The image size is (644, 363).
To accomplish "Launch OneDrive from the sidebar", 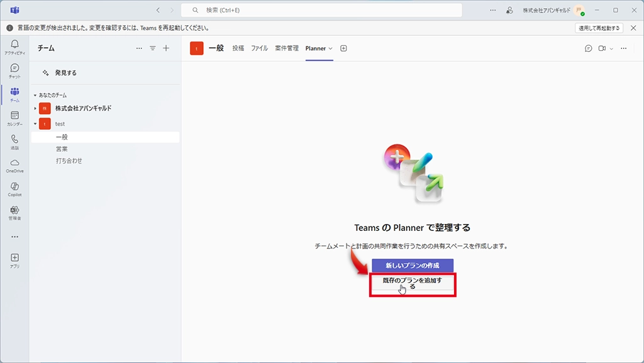I will coord(15,165).
